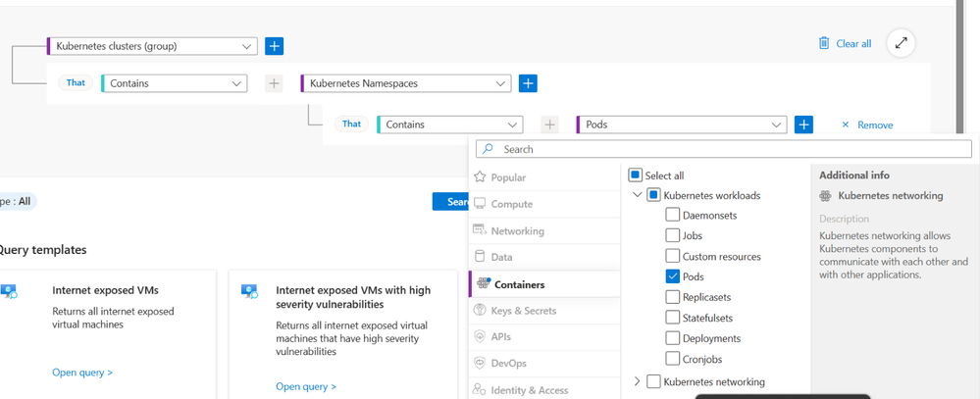
Task: Select the APIs category tab
Action: coord(543,336)
